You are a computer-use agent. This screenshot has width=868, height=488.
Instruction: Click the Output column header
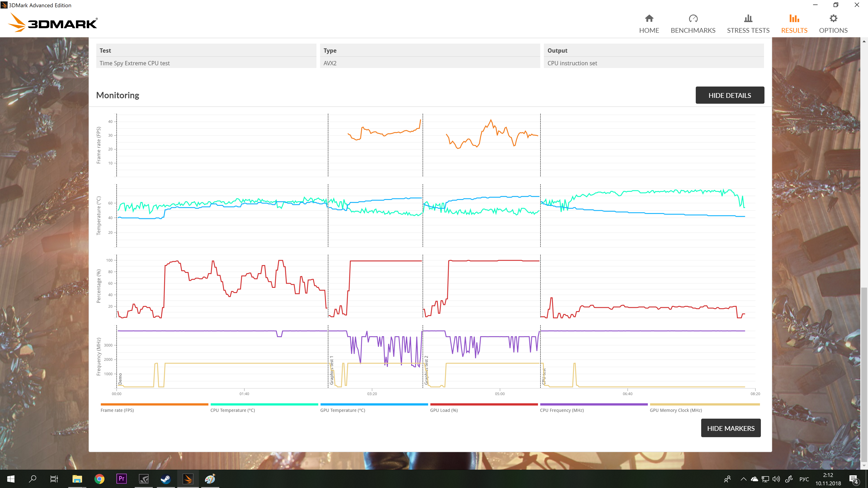point(654,50)
